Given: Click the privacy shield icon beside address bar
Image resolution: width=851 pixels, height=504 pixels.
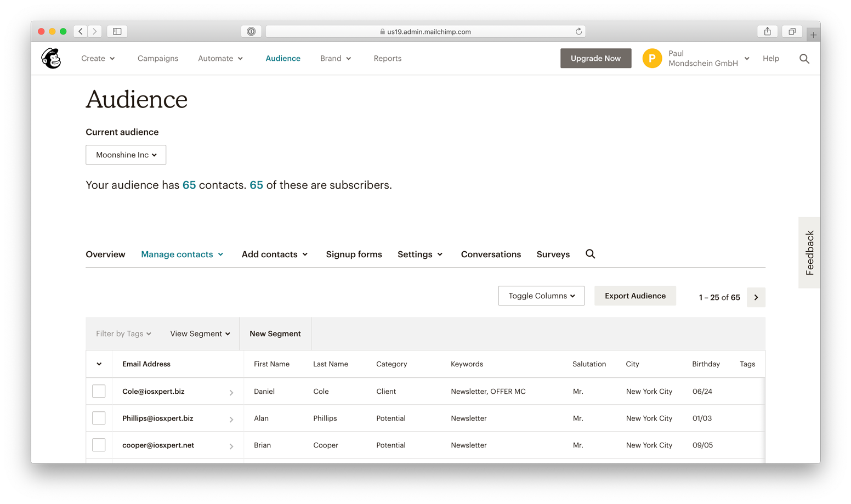Looking at the screenshot, I should (251, 31).
